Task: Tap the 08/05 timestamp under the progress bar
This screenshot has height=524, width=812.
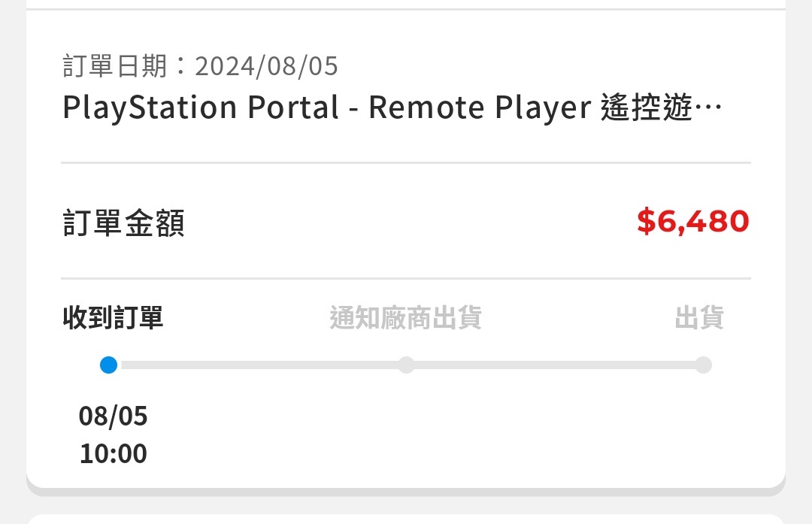Action: (x=114, y=416)
